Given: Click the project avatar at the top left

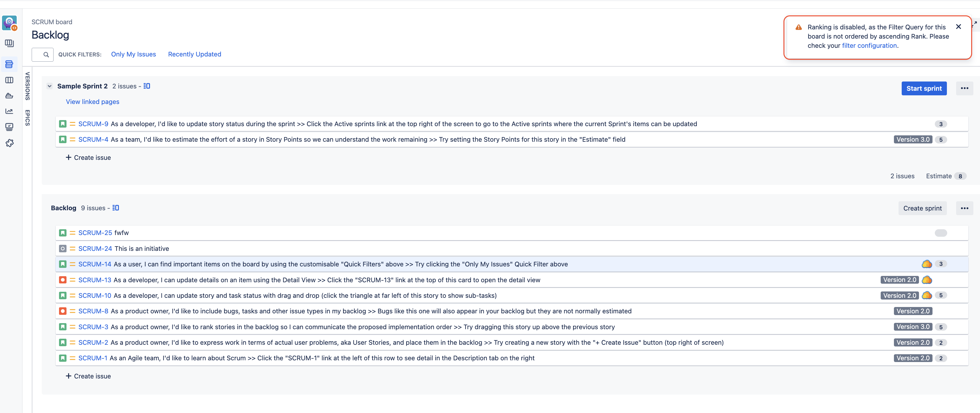Looking at the screenshot, I should click(x=10, y=23).
